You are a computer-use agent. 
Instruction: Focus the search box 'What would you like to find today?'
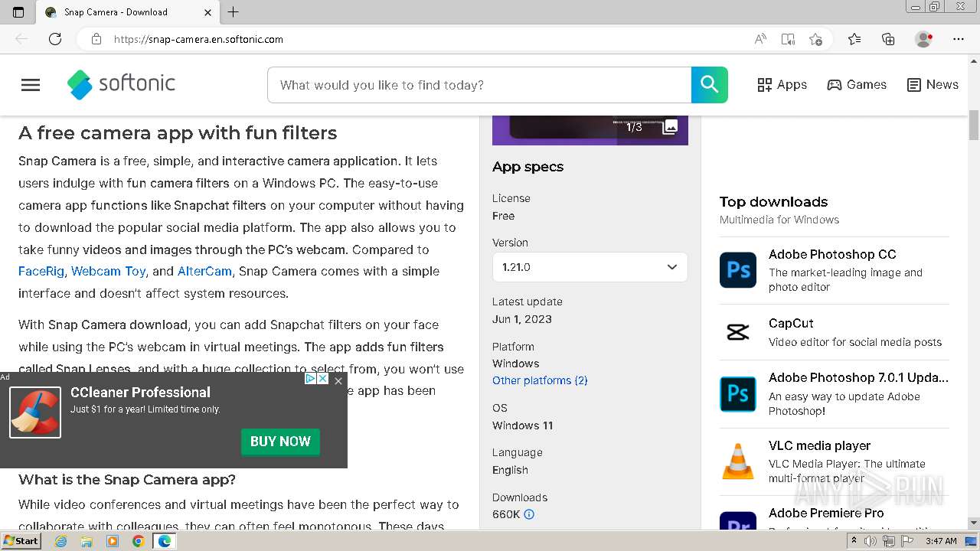479,85
